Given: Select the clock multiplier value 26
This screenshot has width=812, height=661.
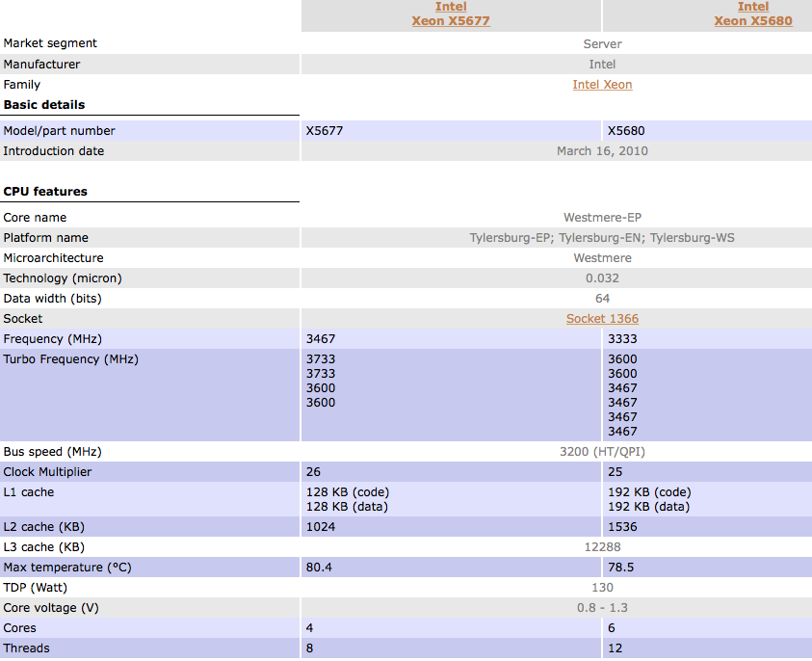Looking at the screenshot, I should (x=313, y=472).
